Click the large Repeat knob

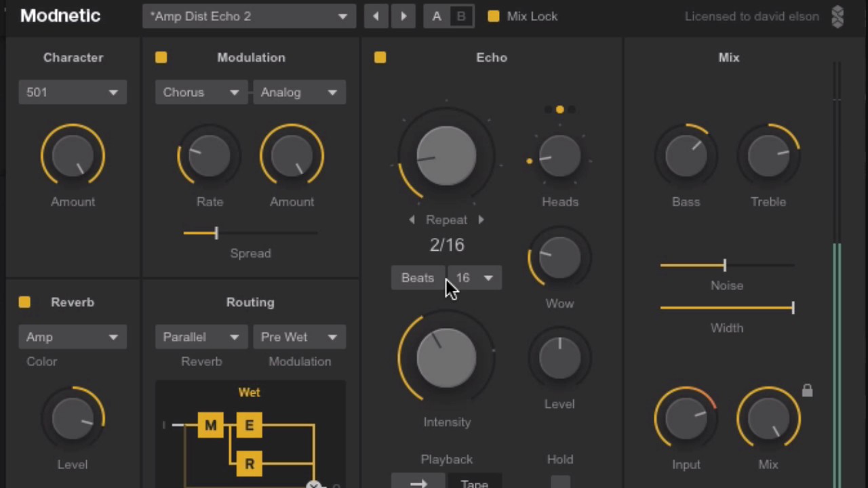click(446, 155)
